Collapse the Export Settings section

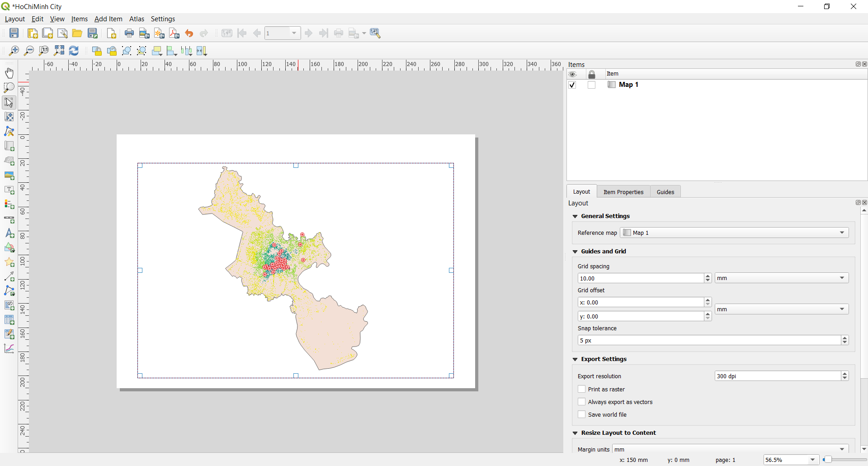tap(575, 359)
